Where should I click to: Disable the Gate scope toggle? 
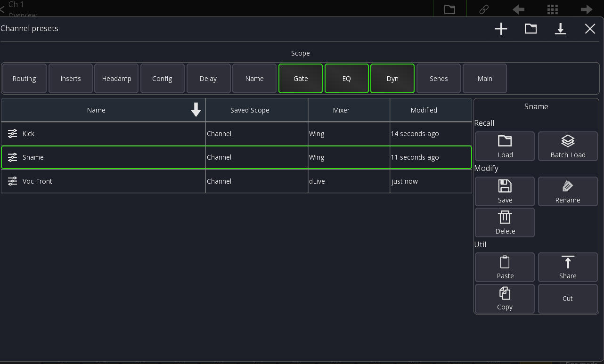pyautogui.click(x=301, y=79)
